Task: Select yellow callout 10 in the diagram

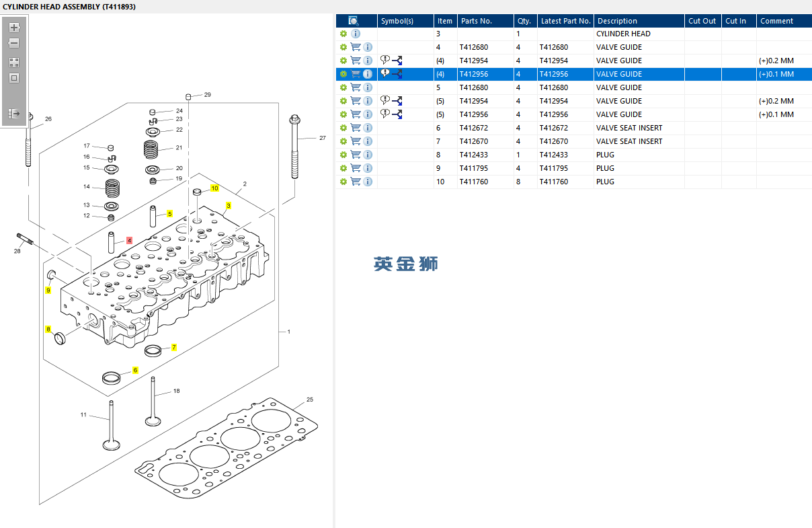Action: (x=214, y=188)
